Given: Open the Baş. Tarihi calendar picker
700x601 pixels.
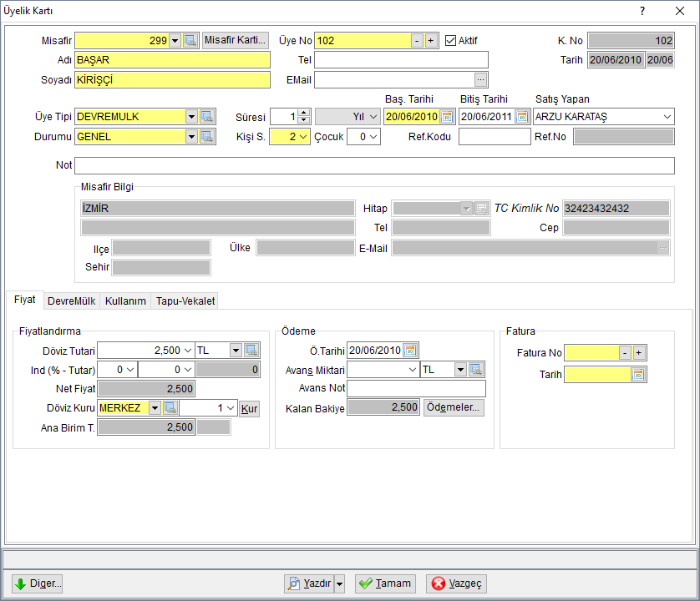Looking at the screenshot, I should [447, 117].
